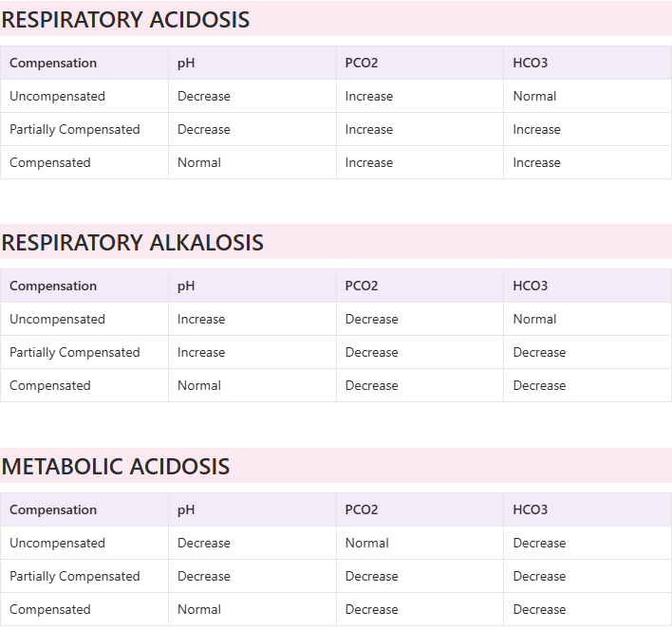Click Partially Compensated label under Respiratory Alkalosis
This screenshot has width=672, height=629.
(74, 353)
